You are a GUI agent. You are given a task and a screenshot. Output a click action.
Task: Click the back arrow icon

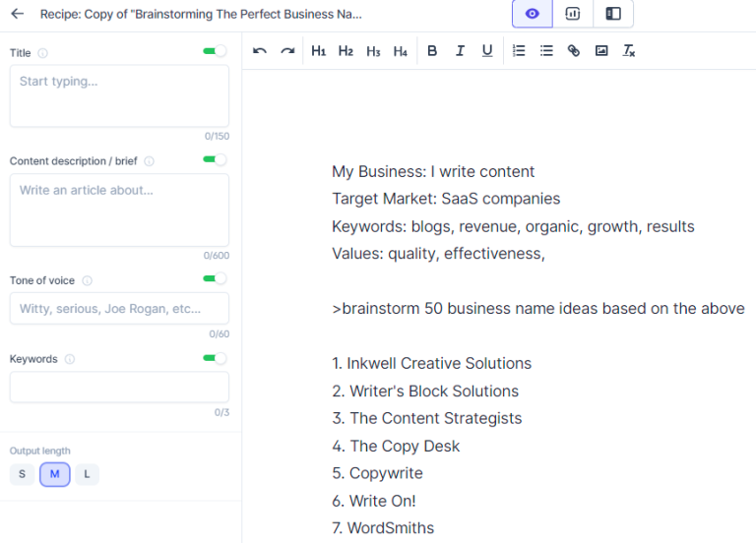[x=17, y=14]
